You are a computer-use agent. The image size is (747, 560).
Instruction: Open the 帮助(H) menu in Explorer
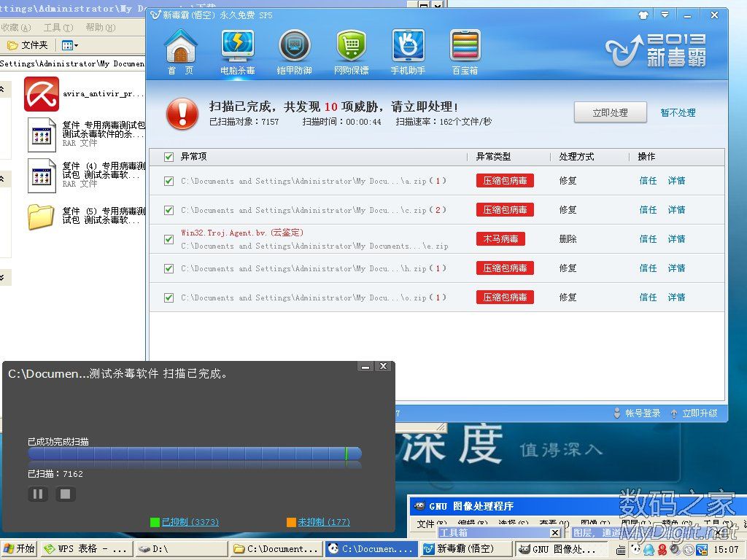100,28
